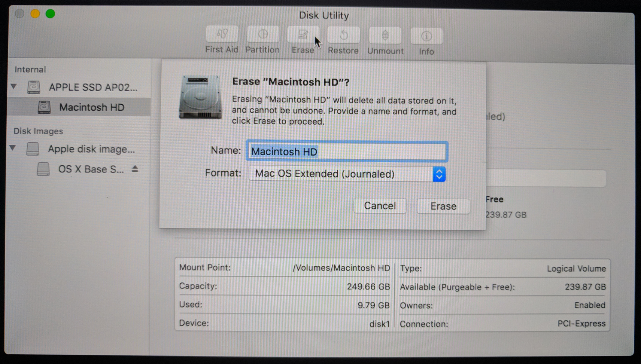Click the Apple disk image icon in sidebar
641x364 pixels.
pyautogui.click(x=33, y=149)
